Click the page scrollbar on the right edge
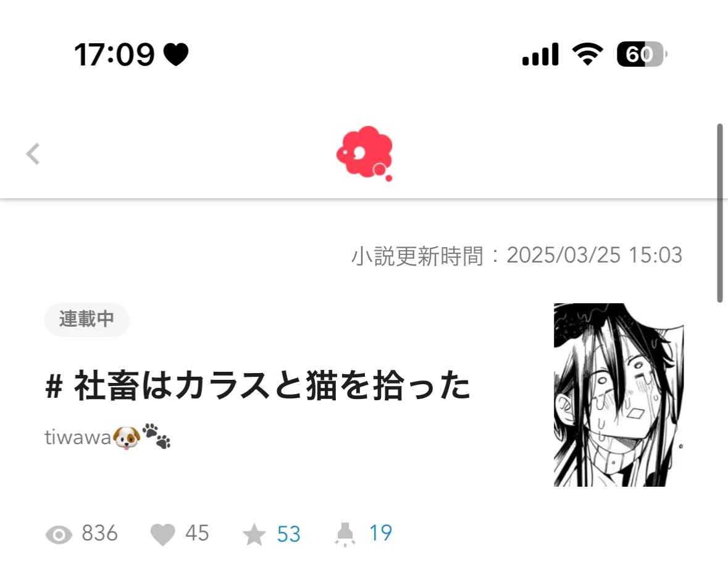Image resolution: width=728 pixels, height=588 pixels. (x=720, y=212)
